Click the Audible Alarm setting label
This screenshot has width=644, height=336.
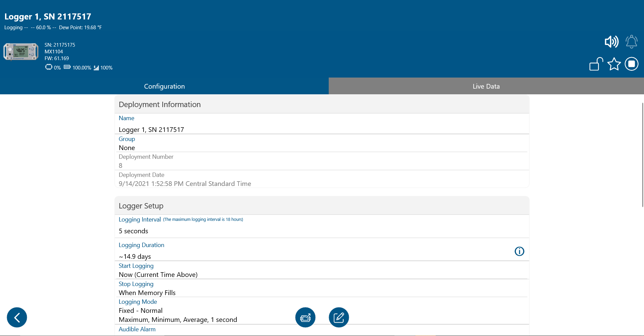(x=137, y=329)
